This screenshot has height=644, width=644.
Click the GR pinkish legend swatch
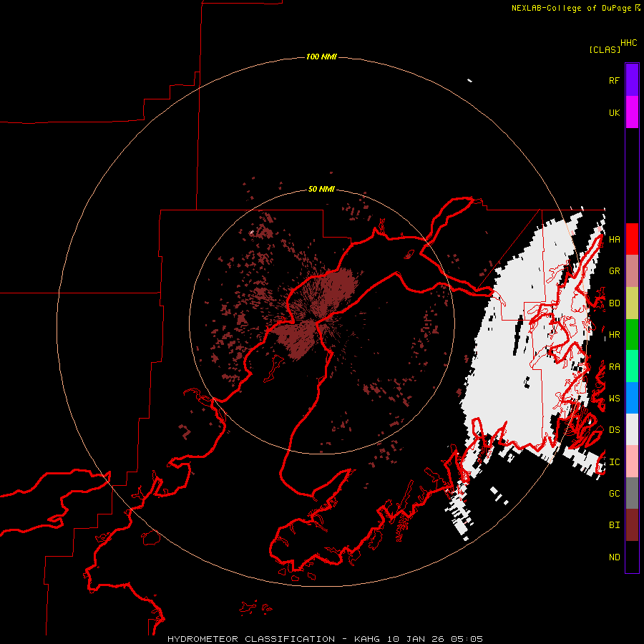coord(632,271)
